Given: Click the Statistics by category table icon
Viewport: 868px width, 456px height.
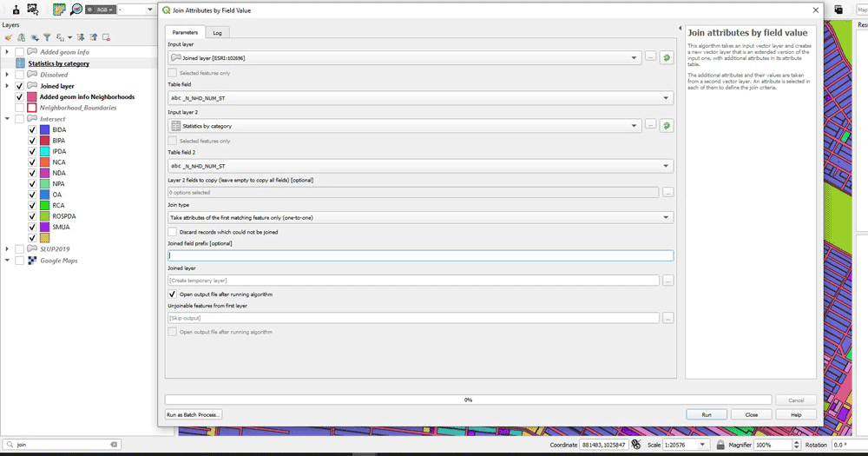Looking at the screenshot, I should [20, 63].
